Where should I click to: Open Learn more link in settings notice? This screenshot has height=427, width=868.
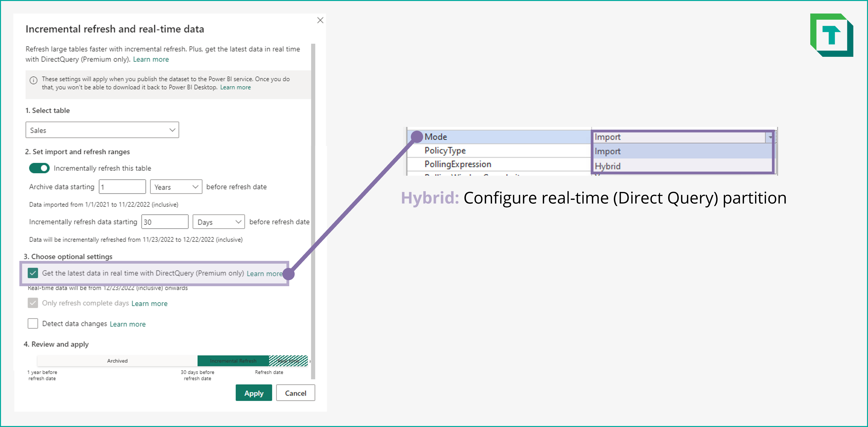coord(236,87)
